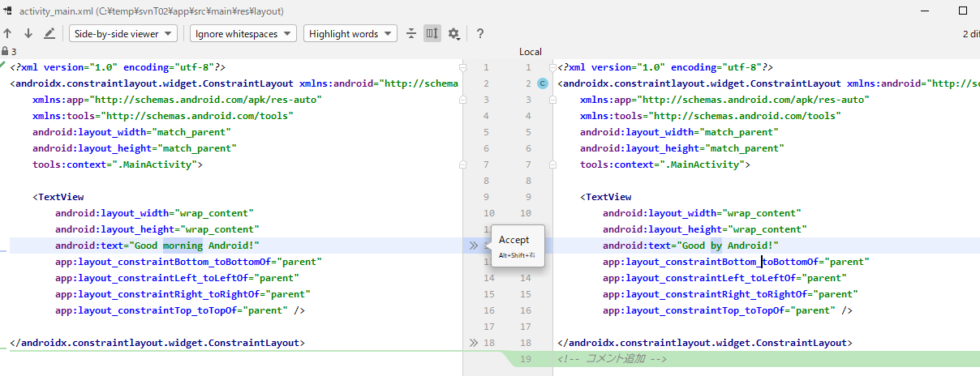Collapse the right XML declaration fold marker on line 1

[x=552, y=67]
